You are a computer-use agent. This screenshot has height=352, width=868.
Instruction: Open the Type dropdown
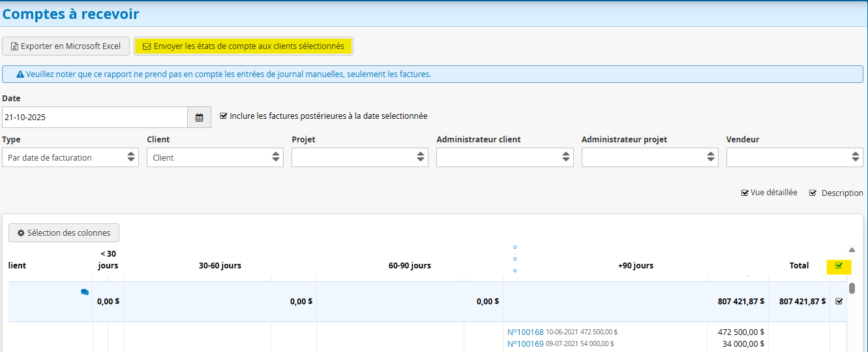[x=70, y=157]
